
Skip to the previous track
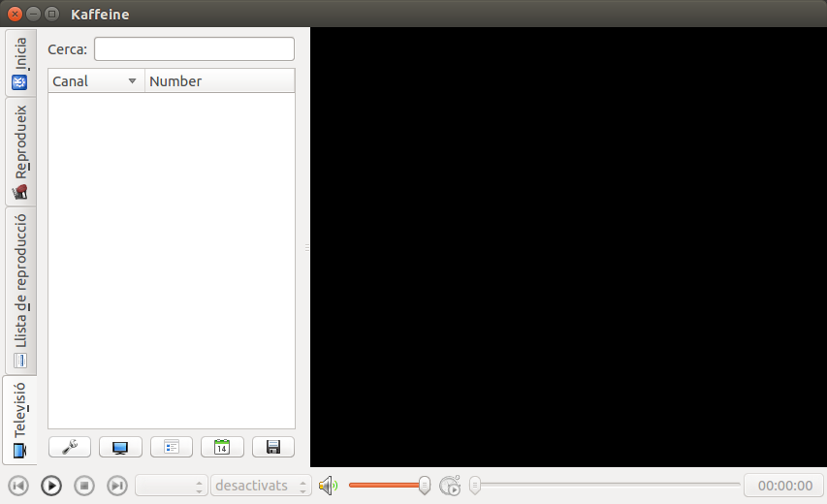point(18,486)
